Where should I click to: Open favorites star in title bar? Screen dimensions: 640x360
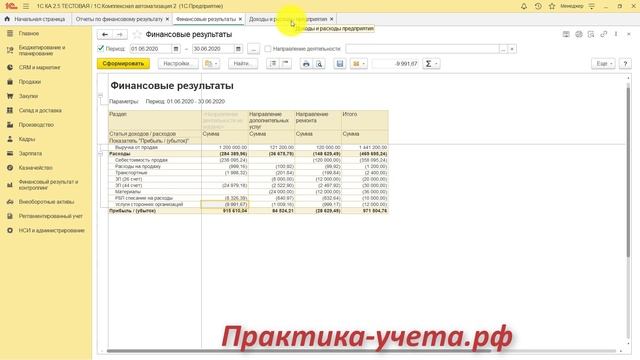552,6
